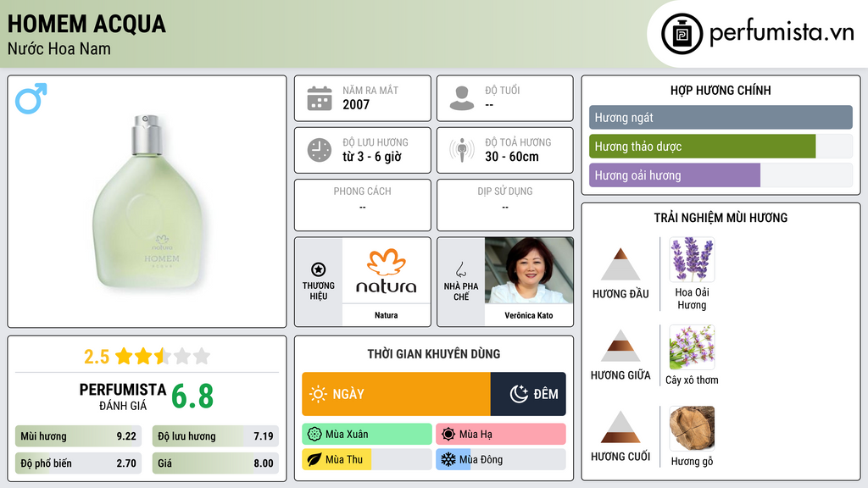Click the '30 - 60cm' value

point(512,157)
